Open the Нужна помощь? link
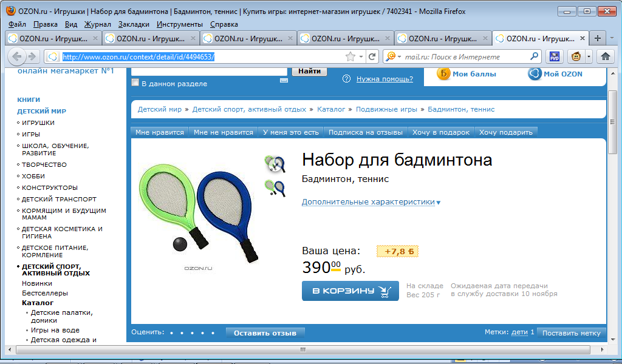This screenshot has height=364, width=622. click(384, 79)
